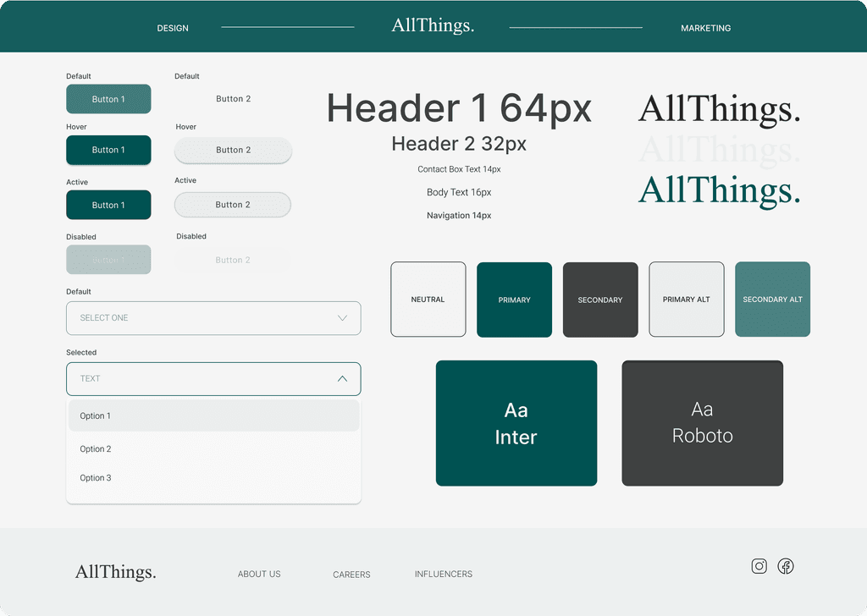The width and height of the screenshot is (867, 616).
Task: Open CAREERS footer link
Action: [351, 575]
